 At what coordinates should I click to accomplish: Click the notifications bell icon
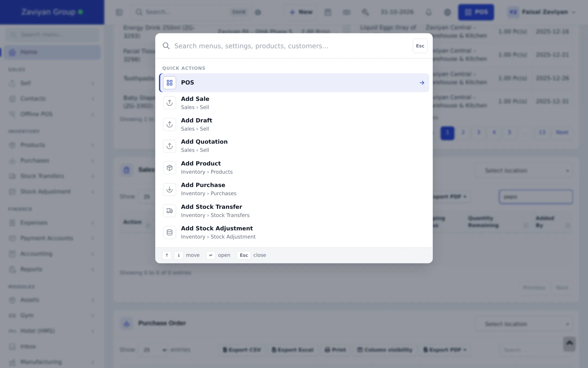point(428,12)
